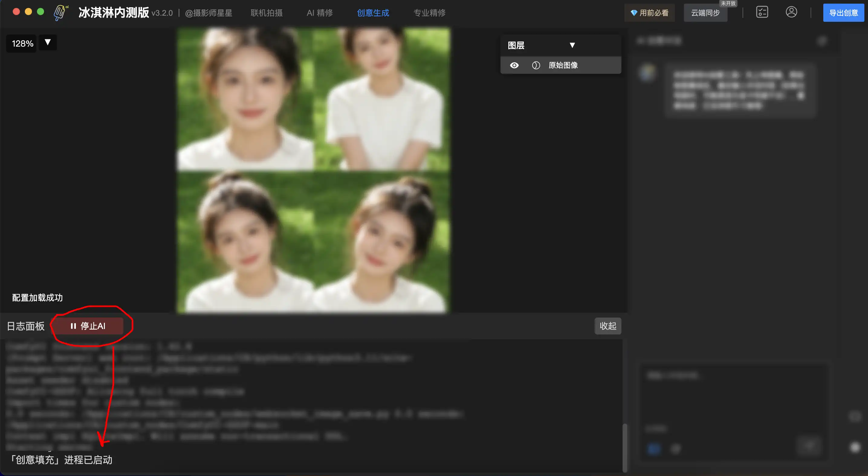Click the 导出创意 button
Image resolution: width=868 pixels, height=476 pixels.
pyautogui.click(x=844, y=13)
